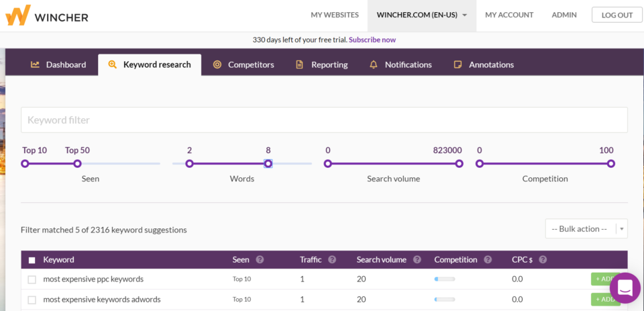Open the Competitors tab
The width and height of the screenshot is (644, 311).
(244, 64)
